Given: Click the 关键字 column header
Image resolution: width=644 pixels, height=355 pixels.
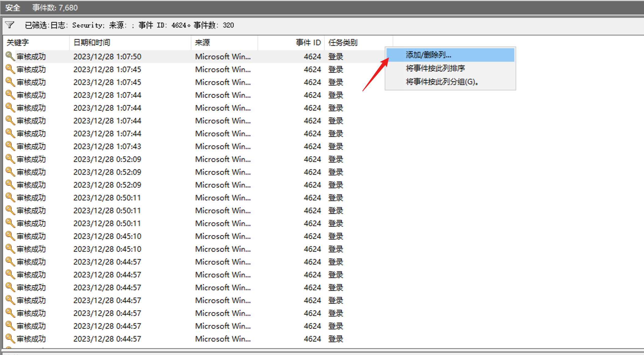Looking at the screenshot, I should pyautogui.click(x=18, y=42).
